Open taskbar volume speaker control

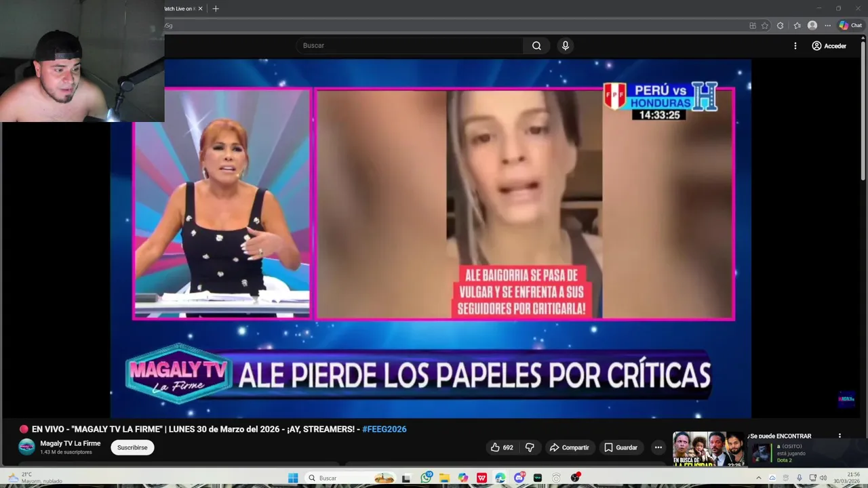click(x=823, y=478)
